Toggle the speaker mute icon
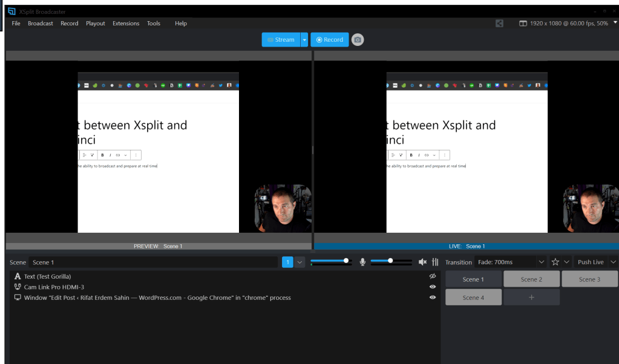 [x=422, y=262]
